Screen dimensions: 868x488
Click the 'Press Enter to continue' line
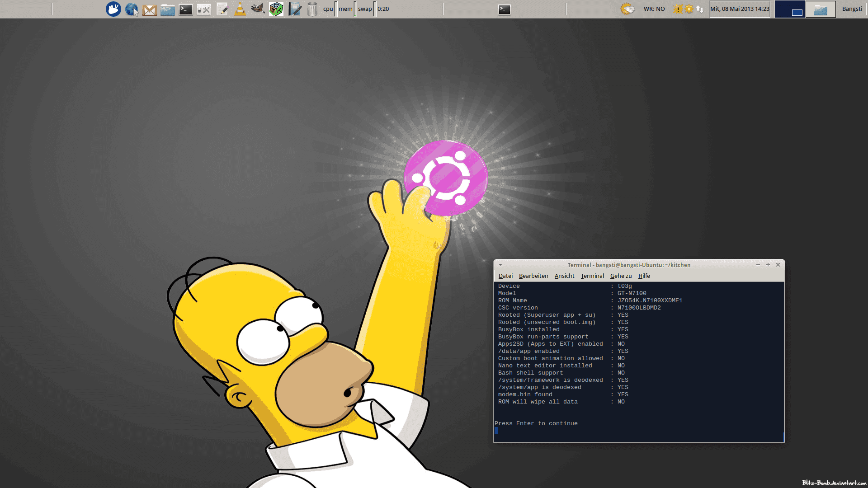click(x=536, y=423)
